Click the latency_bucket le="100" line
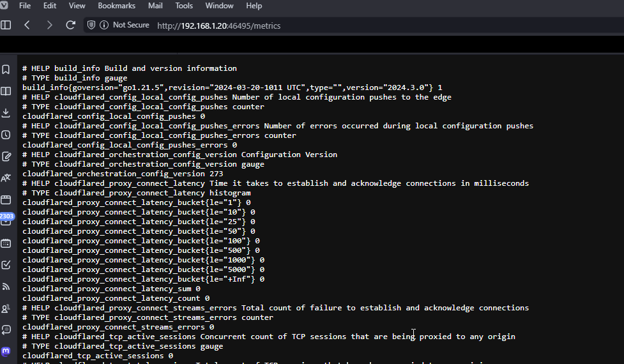624x364 pixels. (141, 241)
